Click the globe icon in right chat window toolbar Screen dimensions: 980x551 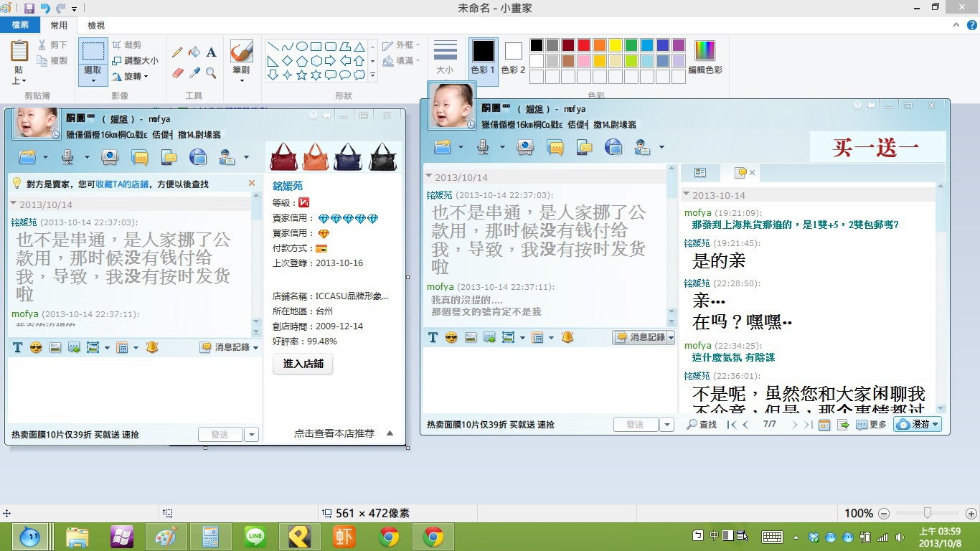click(613, 148)
